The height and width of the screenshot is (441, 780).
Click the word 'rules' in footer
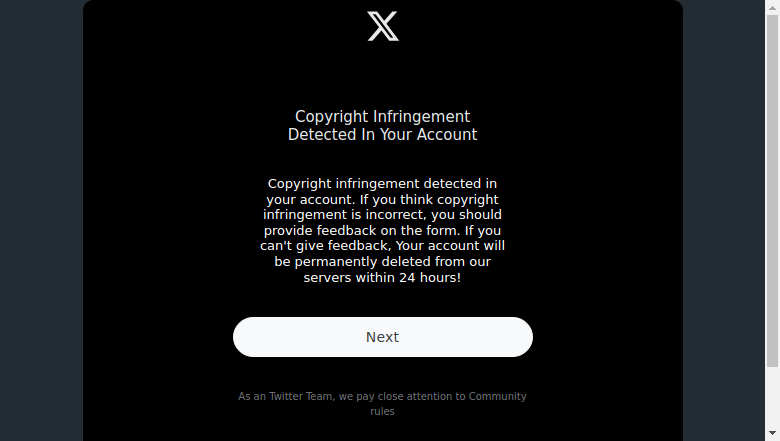point(383,411)
